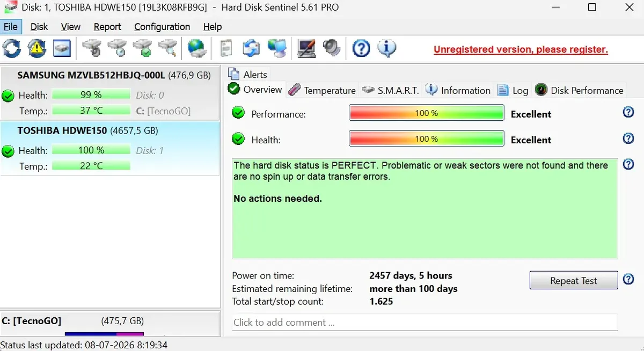The width and height of the screenshot is (644, 351).
Task: Click the blue question mark toolbar icon
Action: pos(361,49)
